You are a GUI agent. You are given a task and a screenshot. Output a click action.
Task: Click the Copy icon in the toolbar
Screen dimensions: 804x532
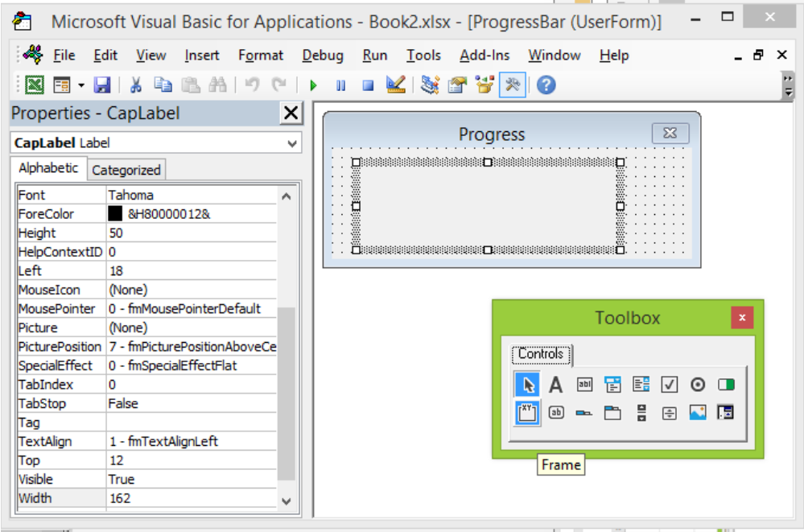point(163,85)
